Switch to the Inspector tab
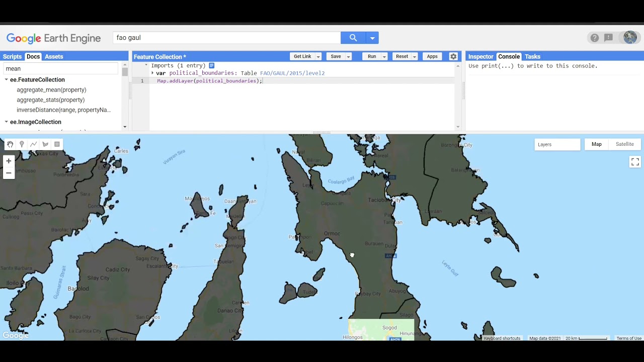Viewport: 644px width, 362px height. [481, 57]
